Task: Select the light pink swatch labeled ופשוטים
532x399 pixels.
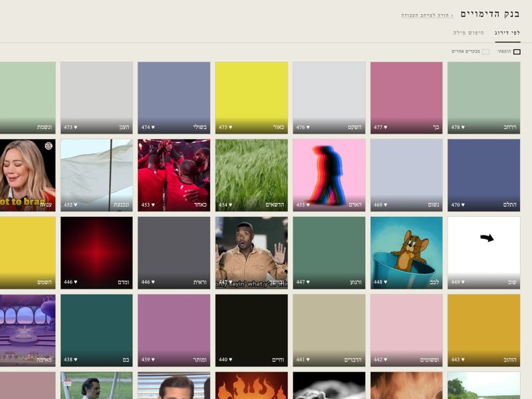Action: pos(406,330)
